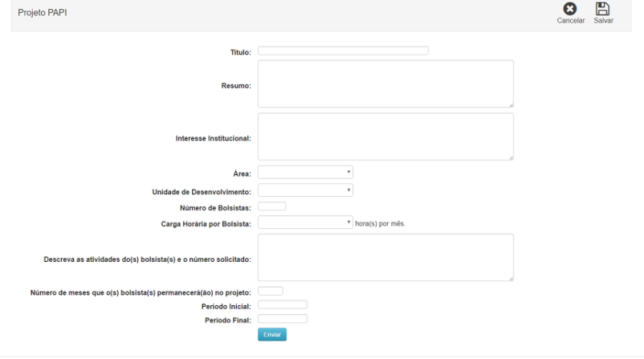Click the activities text area resize handle
Screen dimensions: 644x359
pyautogui.click(x=511, y=279)
